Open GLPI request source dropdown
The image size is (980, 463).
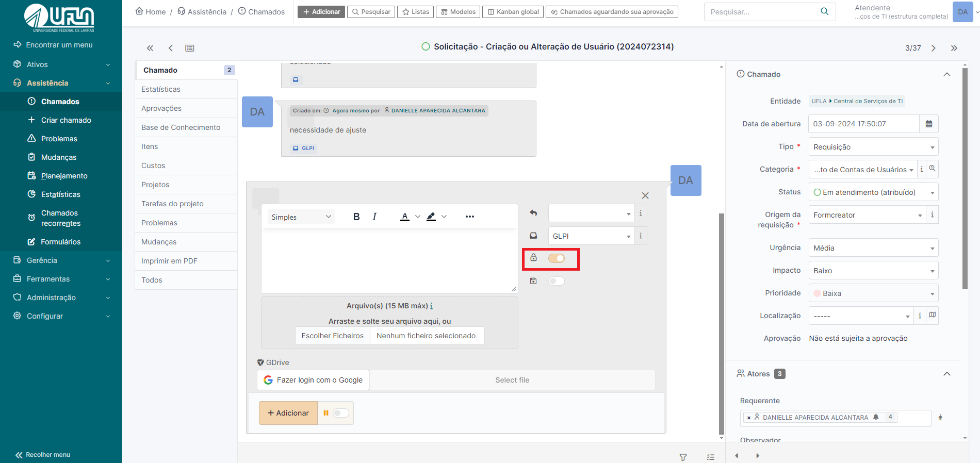point(591,236)
